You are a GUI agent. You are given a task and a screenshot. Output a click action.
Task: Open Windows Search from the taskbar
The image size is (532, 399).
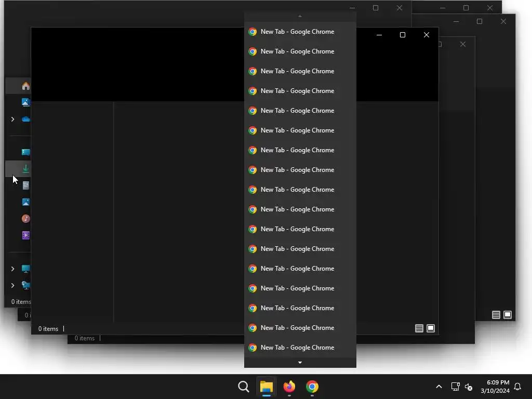coord(243,387)
